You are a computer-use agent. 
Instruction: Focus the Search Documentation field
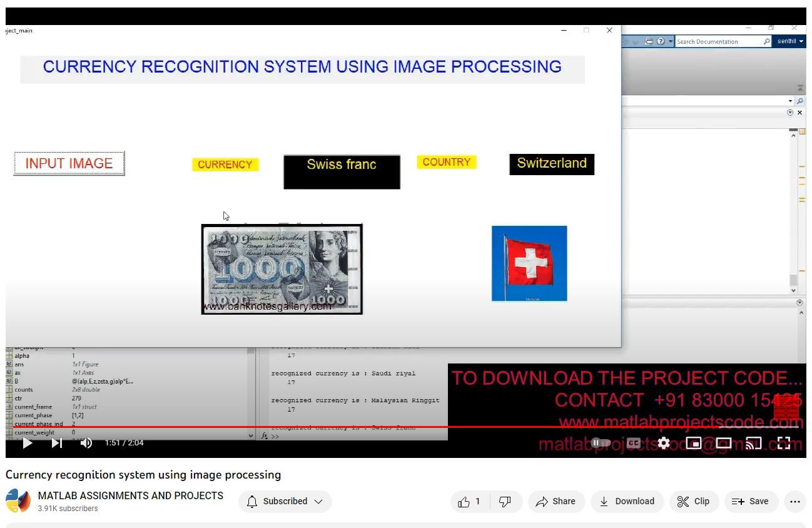[718, 41]
